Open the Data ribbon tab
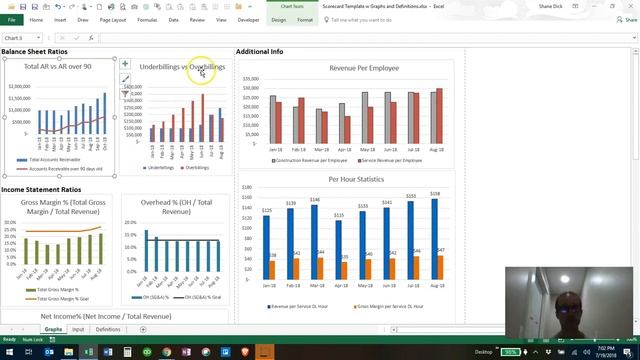This screenshot has height=360, width=640. tap(173, 20)
